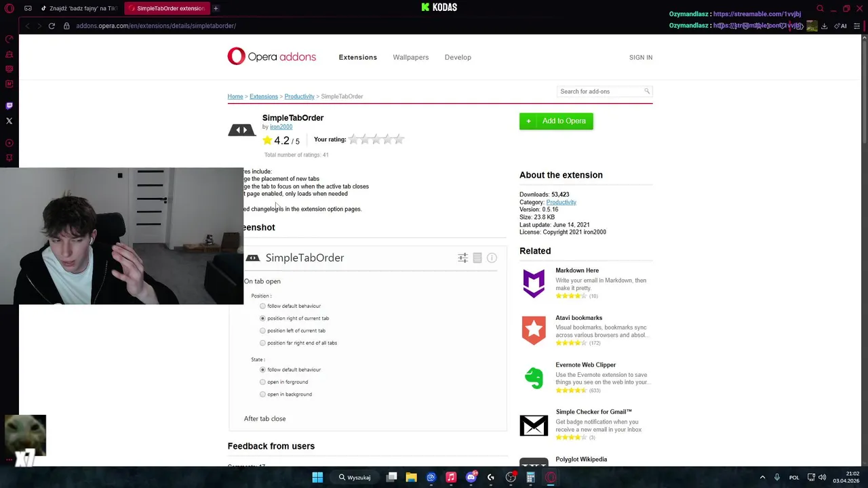Click the POL language indicator

click(x=794, y=477)
